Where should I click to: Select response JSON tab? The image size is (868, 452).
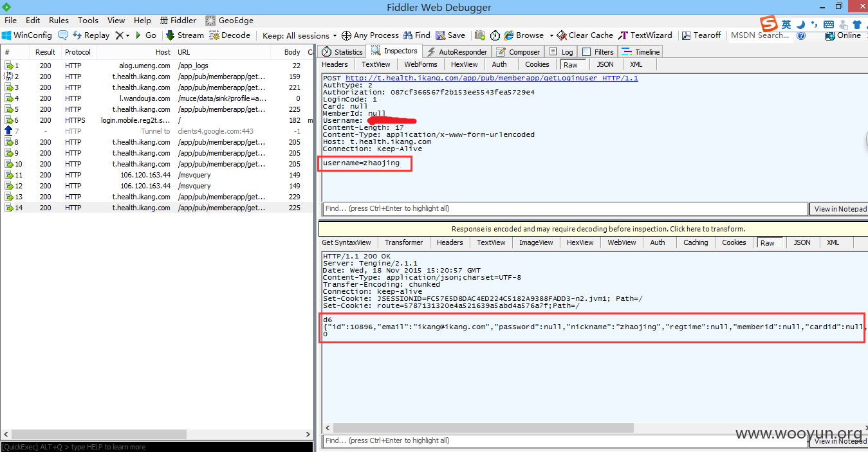click(802, 242)
